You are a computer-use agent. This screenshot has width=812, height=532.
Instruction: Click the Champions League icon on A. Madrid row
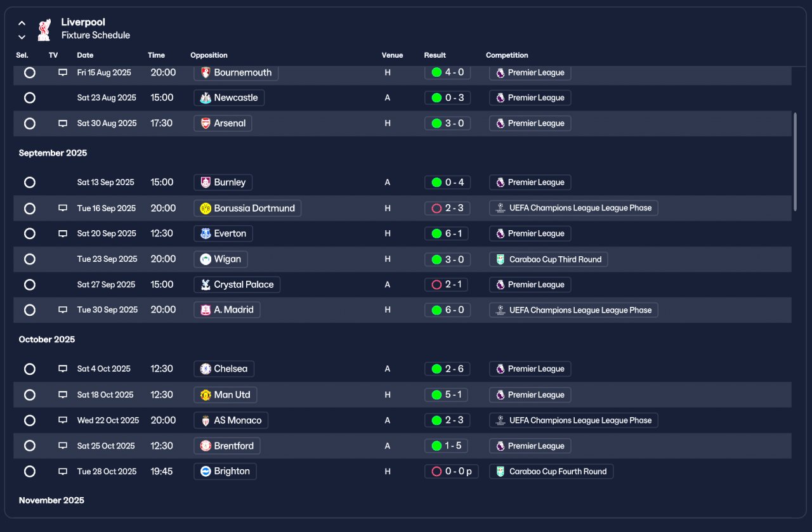(500, 310)
